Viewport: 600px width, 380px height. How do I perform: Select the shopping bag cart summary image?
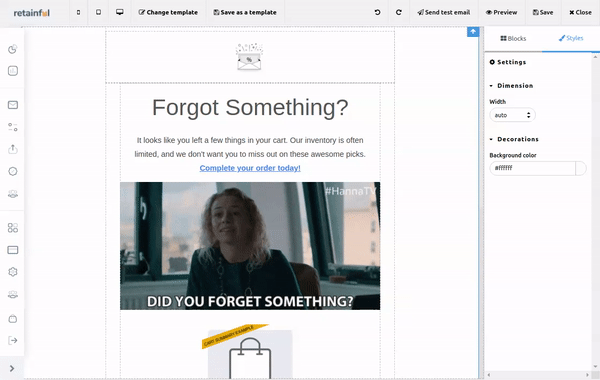pos(250,353)
